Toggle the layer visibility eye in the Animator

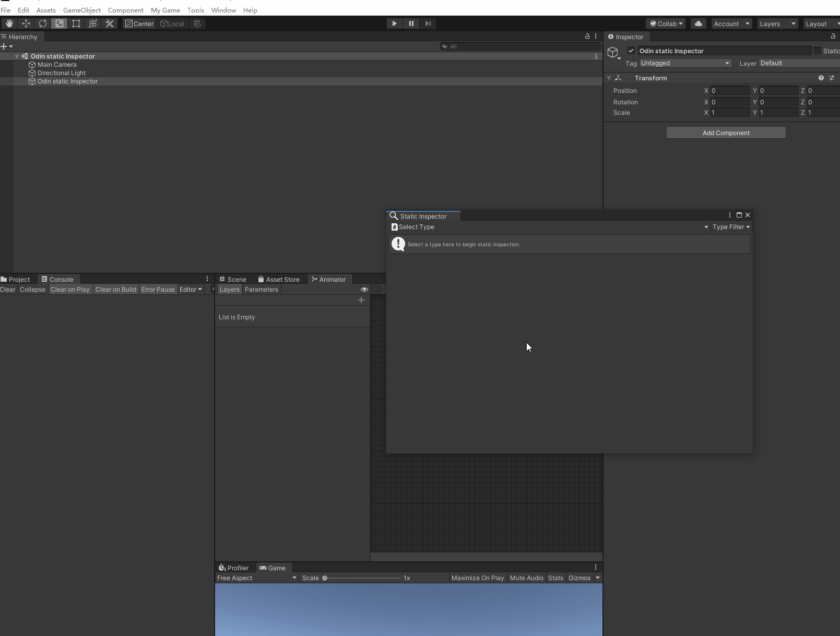tap(364, 290)
